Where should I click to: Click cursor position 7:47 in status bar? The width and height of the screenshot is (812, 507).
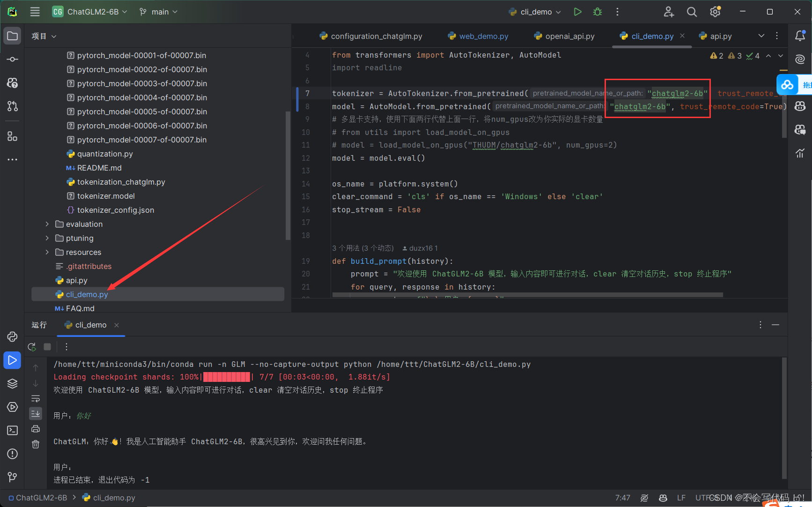622,498
